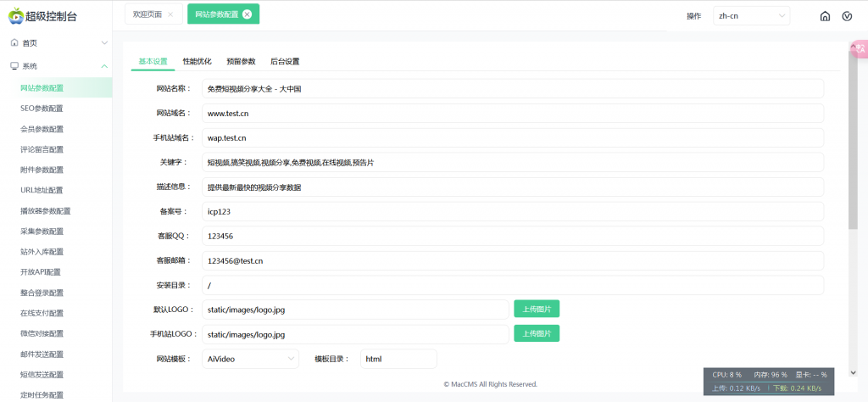
Task: Click the 手机站LOGO path input field
Action: [355, 334]
